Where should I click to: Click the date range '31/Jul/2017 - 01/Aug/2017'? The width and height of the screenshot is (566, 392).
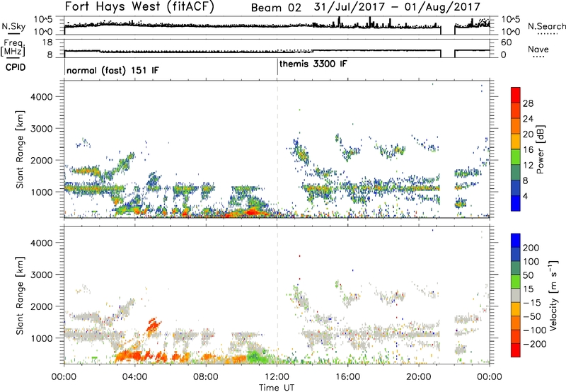tap(397, 7)
